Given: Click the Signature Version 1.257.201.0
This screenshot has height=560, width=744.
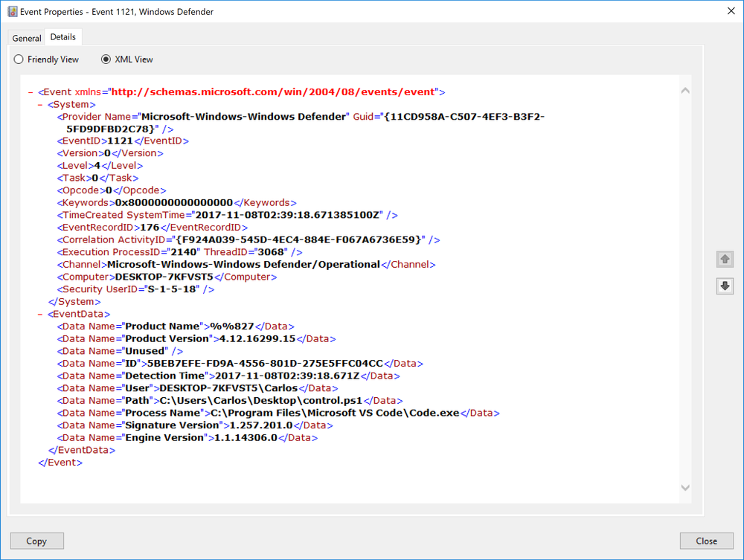Looking at the screenshot, I should pos(261,425).
